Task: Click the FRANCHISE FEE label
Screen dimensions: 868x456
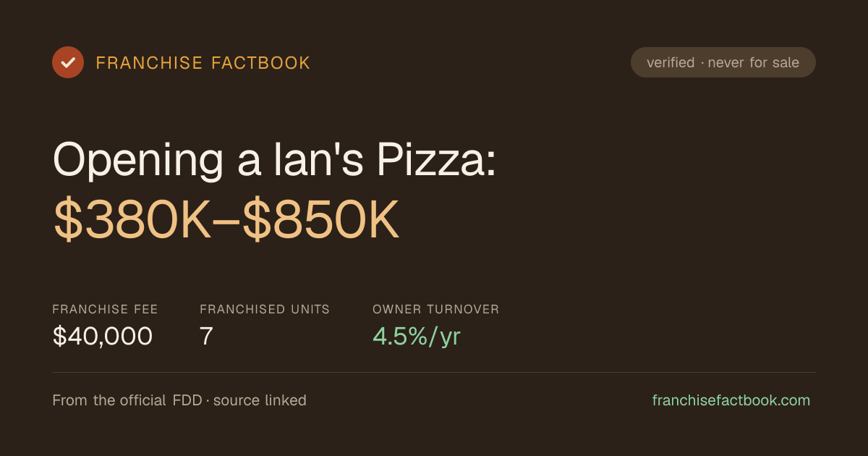Action: 105,309
